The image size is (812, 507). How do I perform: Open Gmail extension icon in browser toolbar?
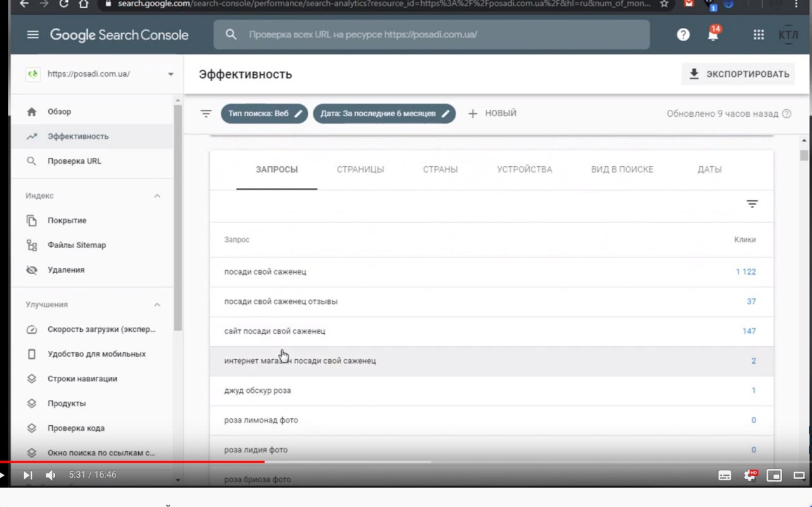(690, 4)
